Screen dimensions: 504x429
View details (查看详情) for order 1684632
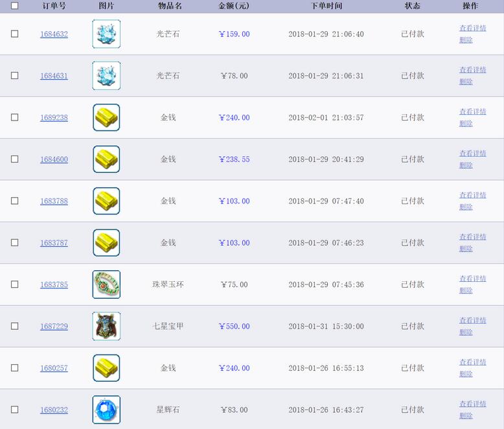[x=472, y=28]
